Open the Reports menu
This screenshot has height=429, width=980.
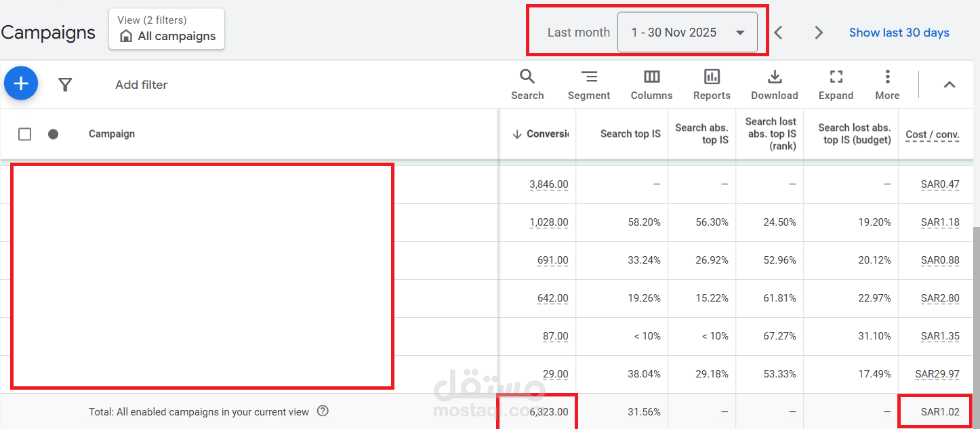pos(712,84)
